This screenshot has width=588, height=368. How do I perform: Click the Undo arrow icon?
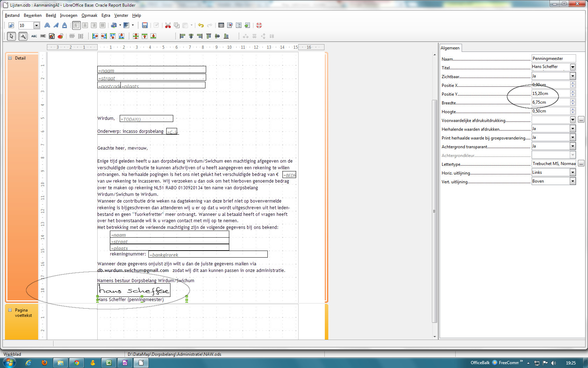201,25
